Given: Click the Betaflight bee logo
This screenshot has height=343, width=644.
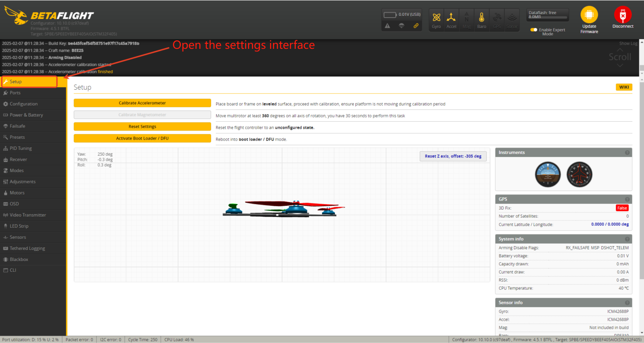Looking at the screenshot, I should 16,15.
